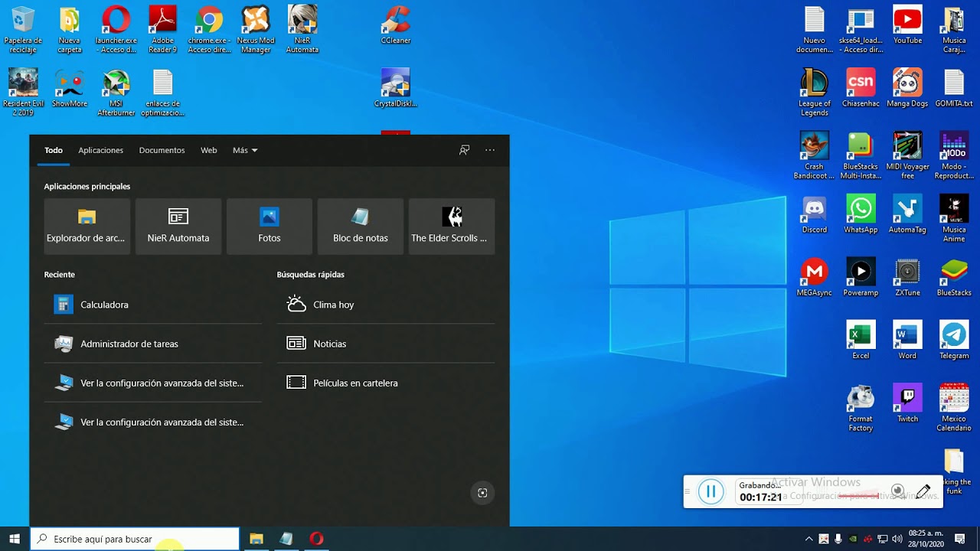This screenshot has width=980, height=551.
Task: Select the Chiasenhac csn desktop icon
Action: tap(861, 88)
